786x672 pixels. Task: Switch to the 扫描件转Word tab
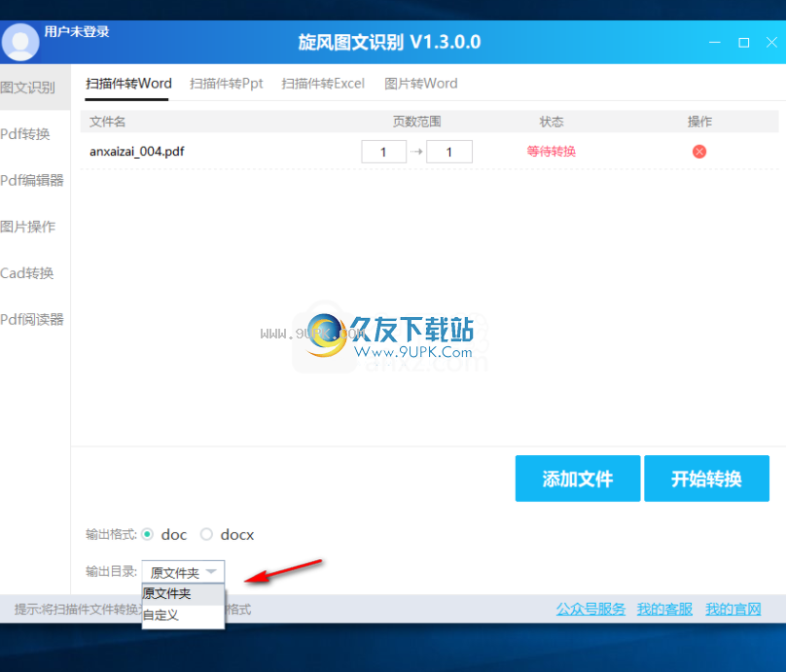point(128,84)
